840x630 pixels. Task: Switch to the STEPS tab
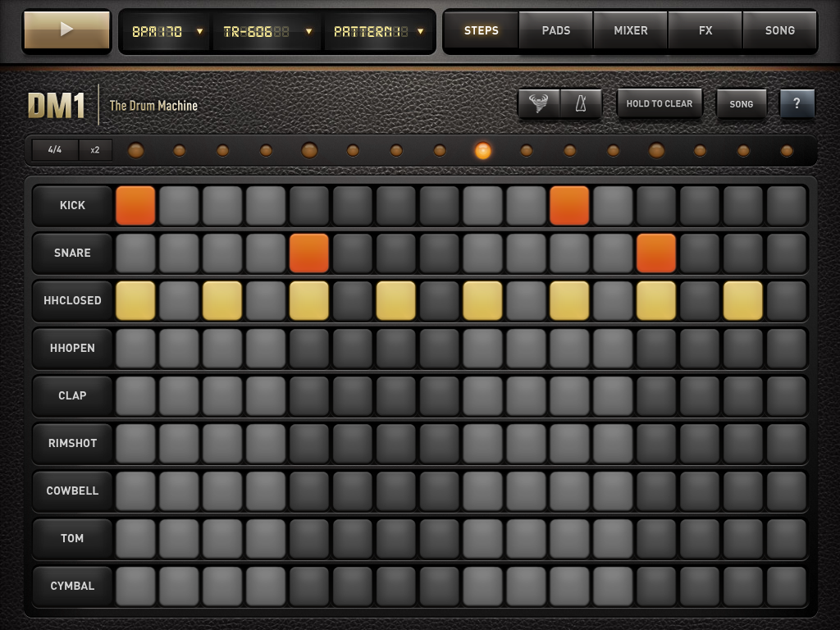tap(481, 30)
